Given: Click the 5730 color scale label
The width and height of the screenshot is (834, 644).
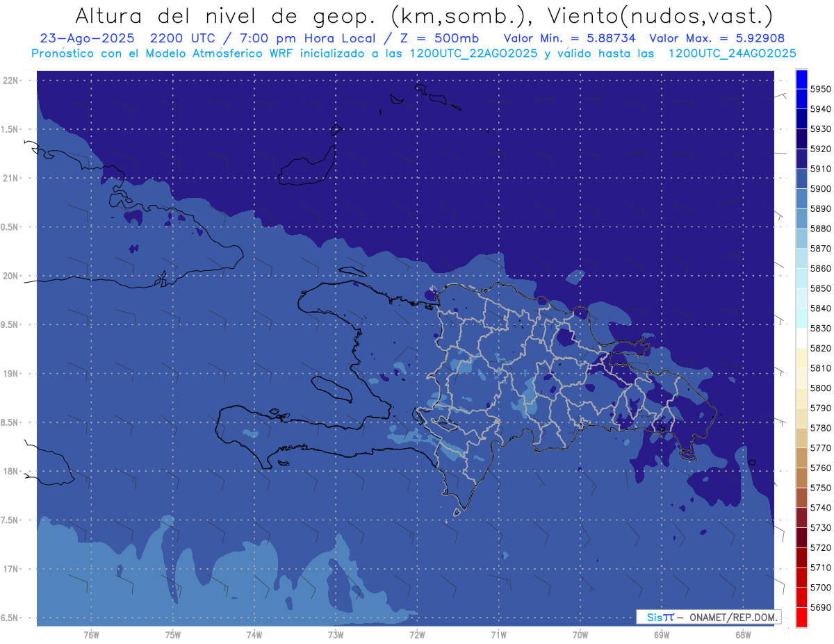Looking at the screenshot, I should click(x=821, y=527).
